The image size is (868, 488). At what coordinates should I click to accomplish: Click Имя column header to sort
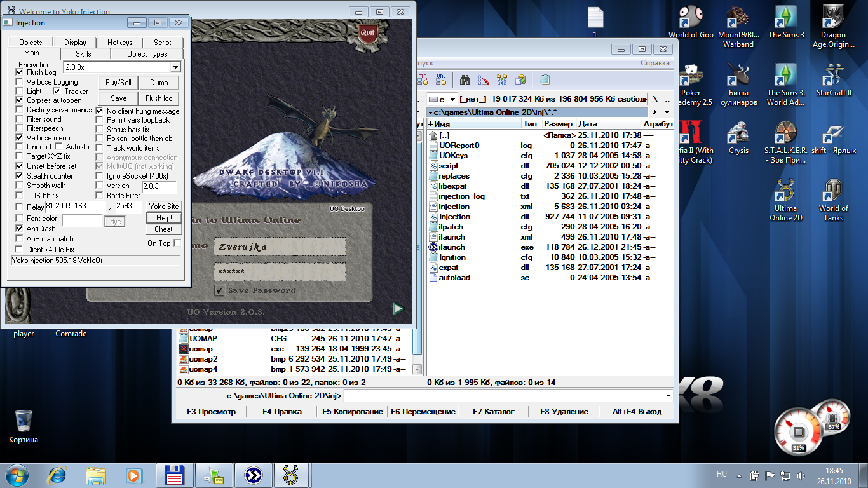pyautogui.click(x=474, y=124)
